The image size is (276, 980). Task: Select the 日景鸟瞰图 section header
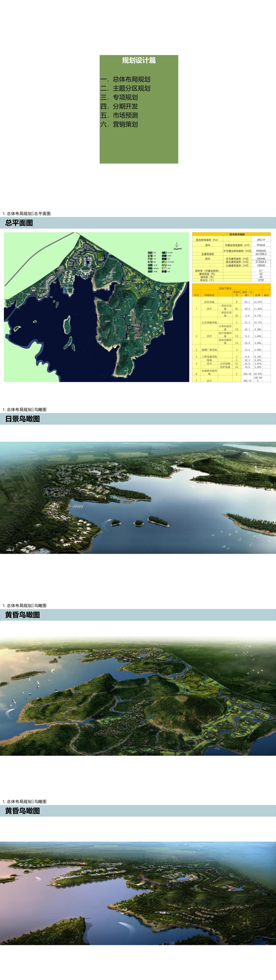coord(22,418)
